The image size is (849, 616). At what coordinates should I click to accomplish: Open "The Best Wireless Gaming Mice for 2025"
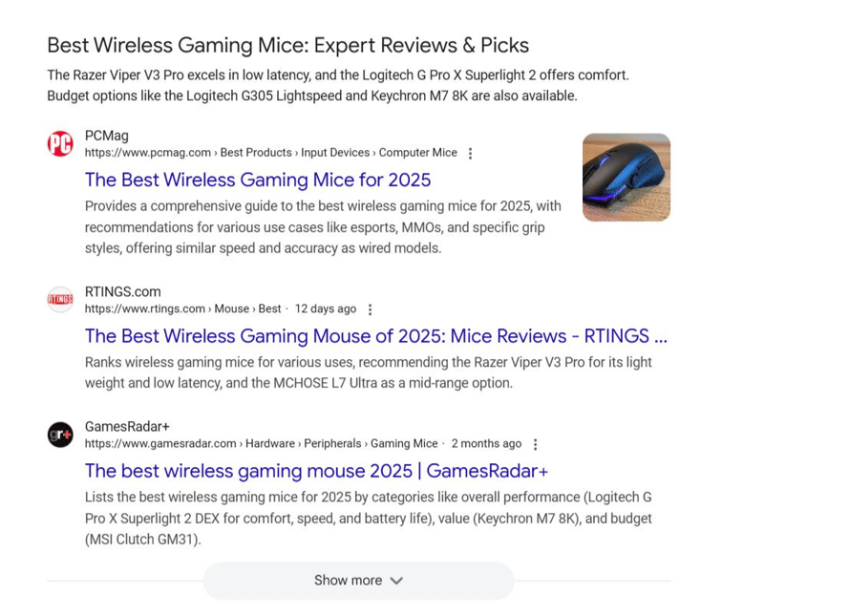click(x=258, y=180)
